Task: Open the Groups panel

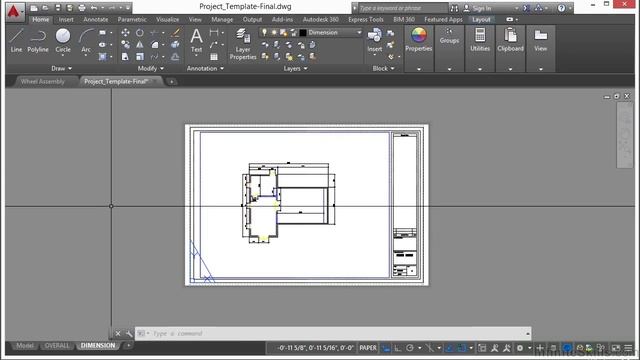Action: 449,36
